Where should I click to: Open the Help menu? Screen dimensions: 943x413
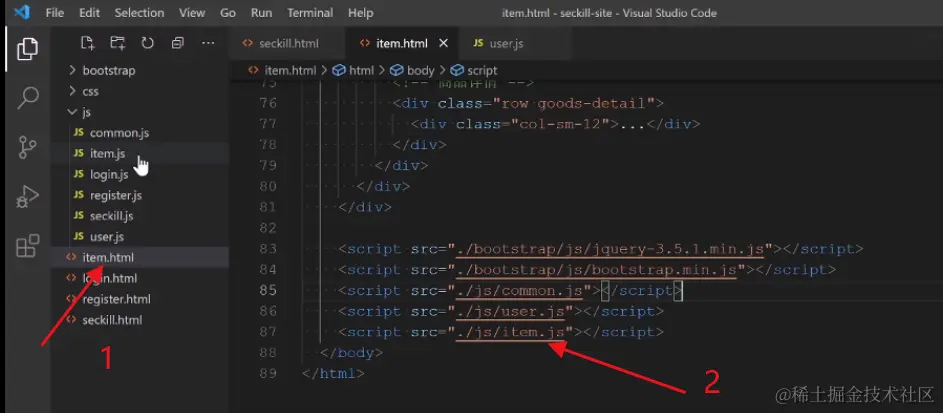361,13
